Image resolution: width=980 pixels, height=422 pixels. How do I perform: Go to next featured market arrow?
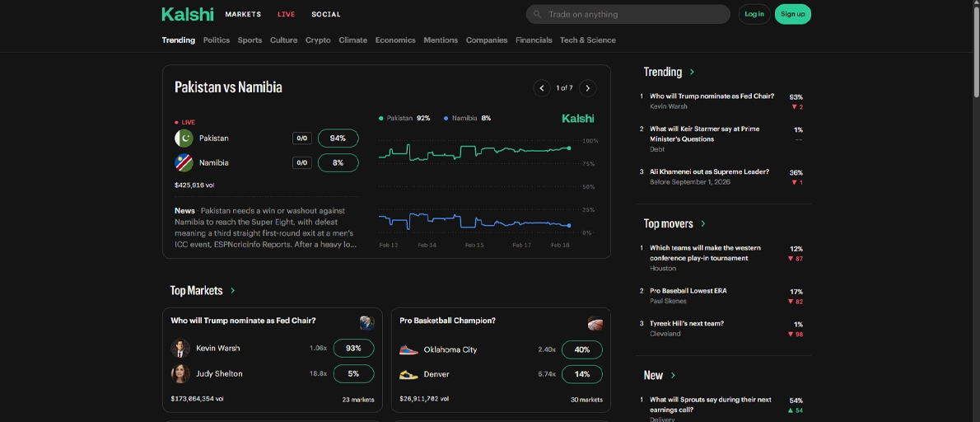tap(587, 88)
